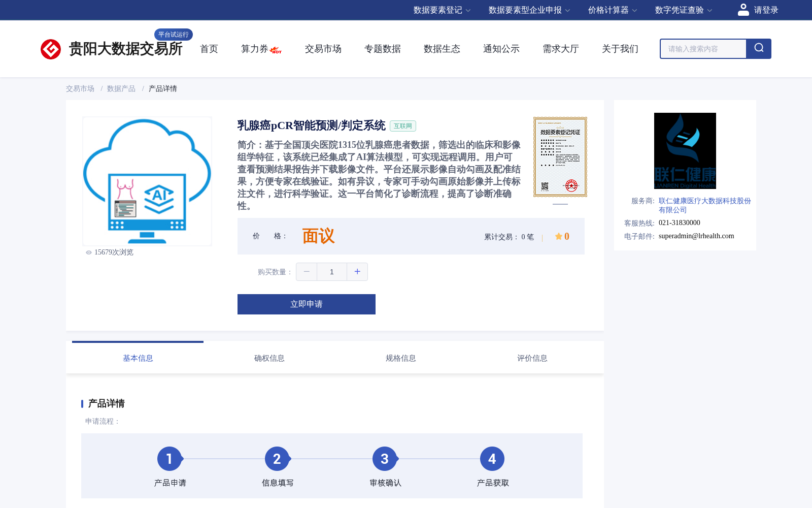
Task: Switch to the 规格信息 tab
Action: (400, 358)
